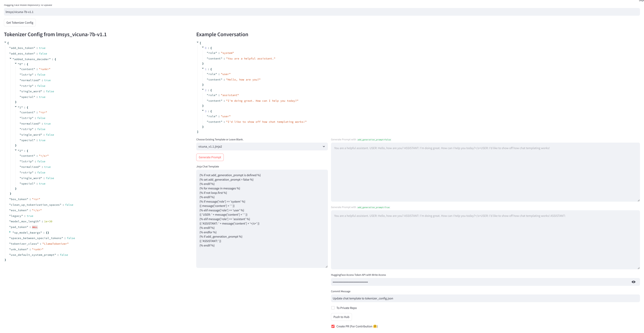Collapse the added_tokens_decoder JSON node

10,59
